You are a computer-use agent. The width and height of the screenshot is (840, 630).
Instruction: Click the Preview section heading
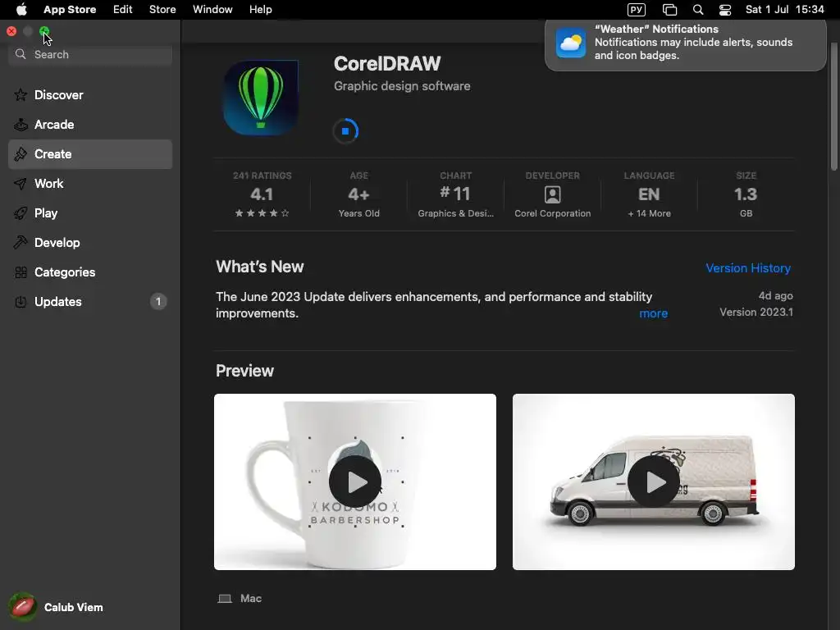coord(244,371)
